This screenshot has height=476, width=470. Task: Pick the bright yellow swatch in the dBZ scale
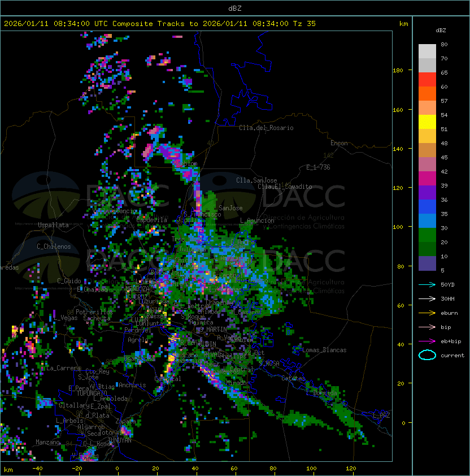pyautogui.click(x=427, y=122)
